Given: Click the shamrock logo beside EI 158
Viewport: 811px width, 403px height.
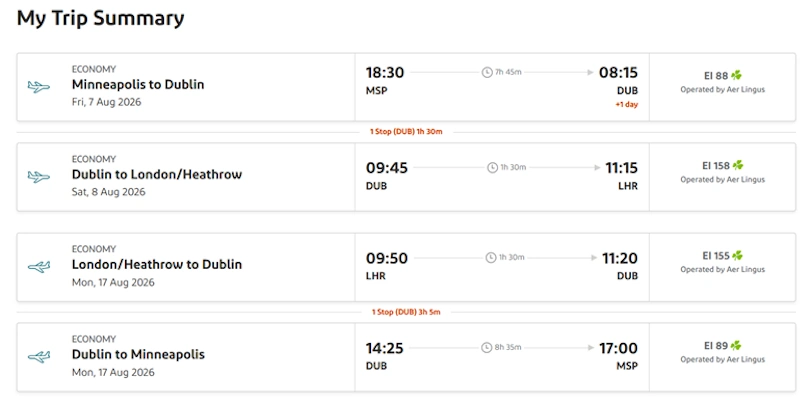Looking at the screenshot, I should click(739, 165).
